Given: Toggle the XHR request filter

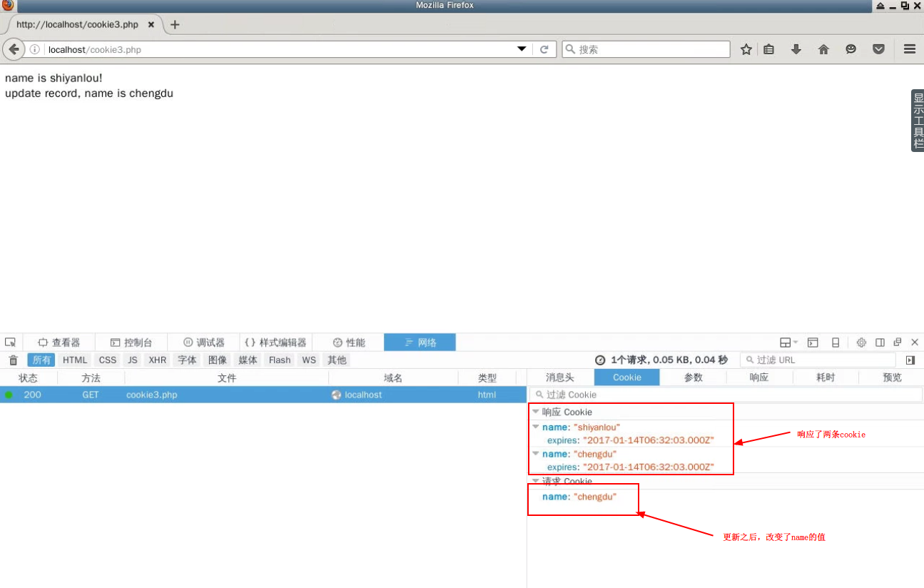Looking at the screenshot, I should (x=158, y=360).
